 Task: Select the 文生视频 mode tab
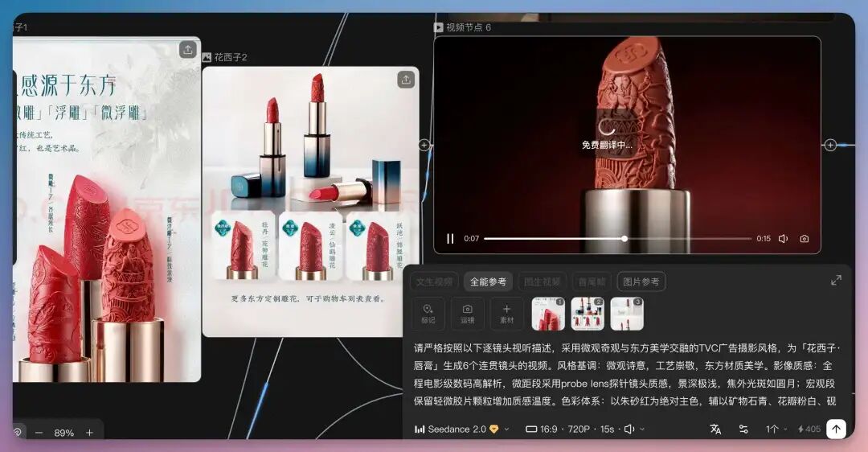434,282
